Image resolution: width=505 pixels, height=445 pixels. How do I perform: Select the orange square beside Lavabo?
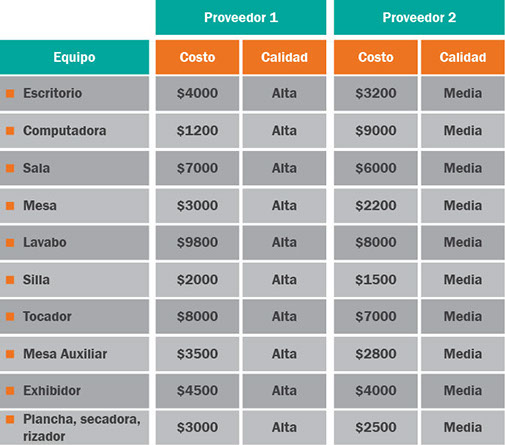click(x=10, y=243)
